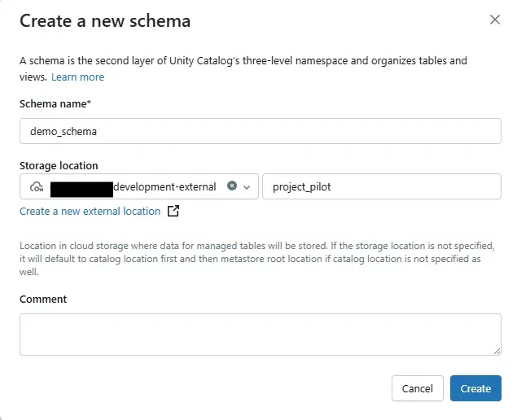Click the external link icon
Screen dimensions: 517x420
tap(173, 211)
